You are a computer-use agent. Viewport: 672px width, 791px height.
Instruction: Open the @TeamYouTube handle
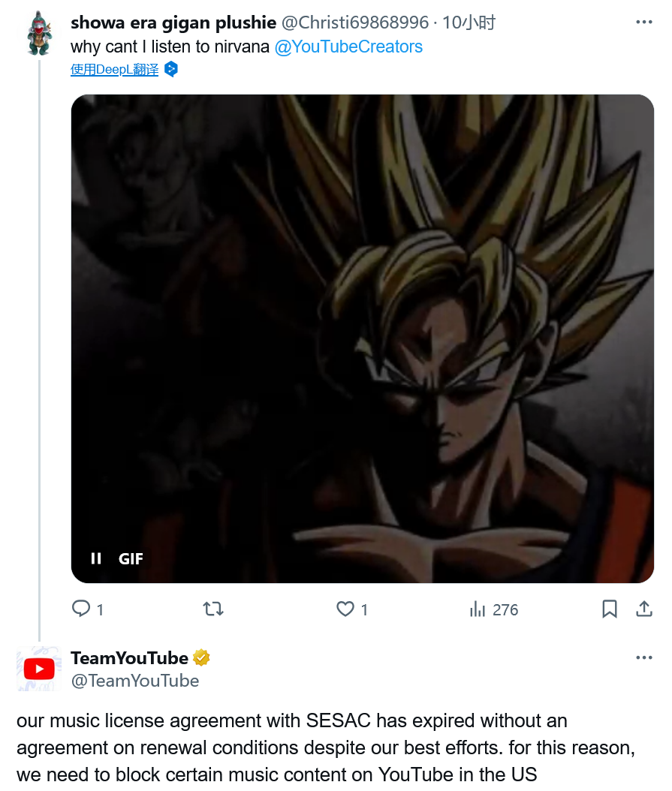coord(135,681)
